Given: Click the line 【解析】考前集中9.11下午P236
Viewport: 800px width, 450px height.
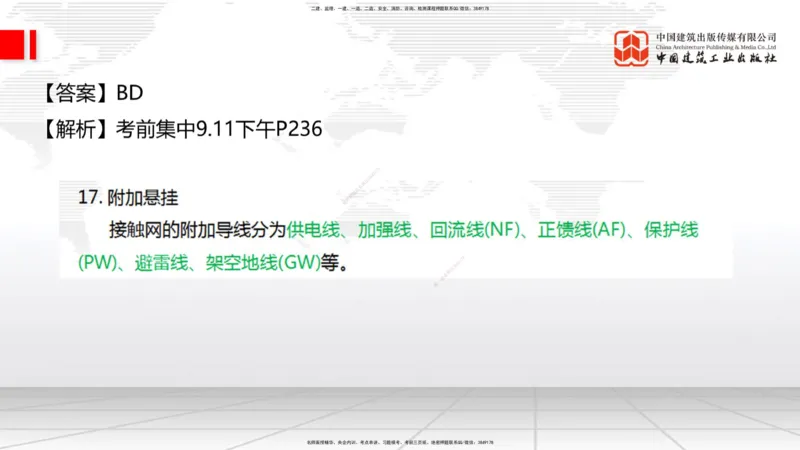Looking at the screenshot, I should (x=182, y=129).
